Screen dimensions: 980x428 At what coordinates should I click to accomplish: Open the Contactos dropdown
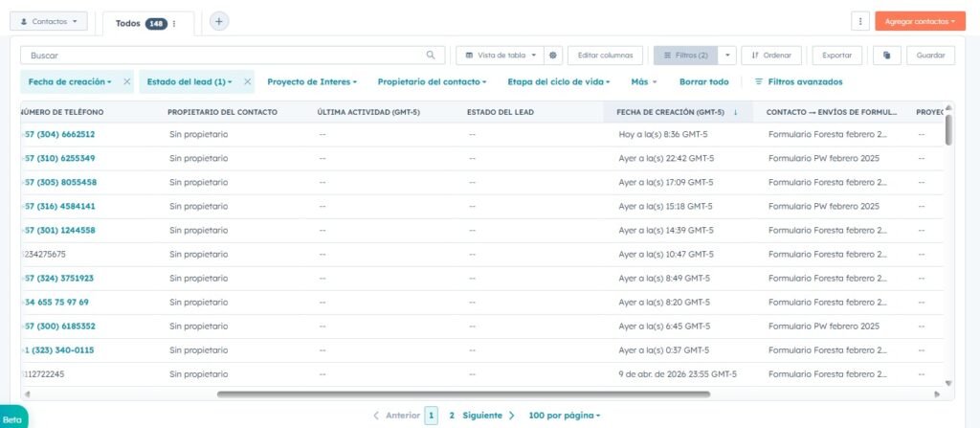pyautogui.click(x=49, y=21)
